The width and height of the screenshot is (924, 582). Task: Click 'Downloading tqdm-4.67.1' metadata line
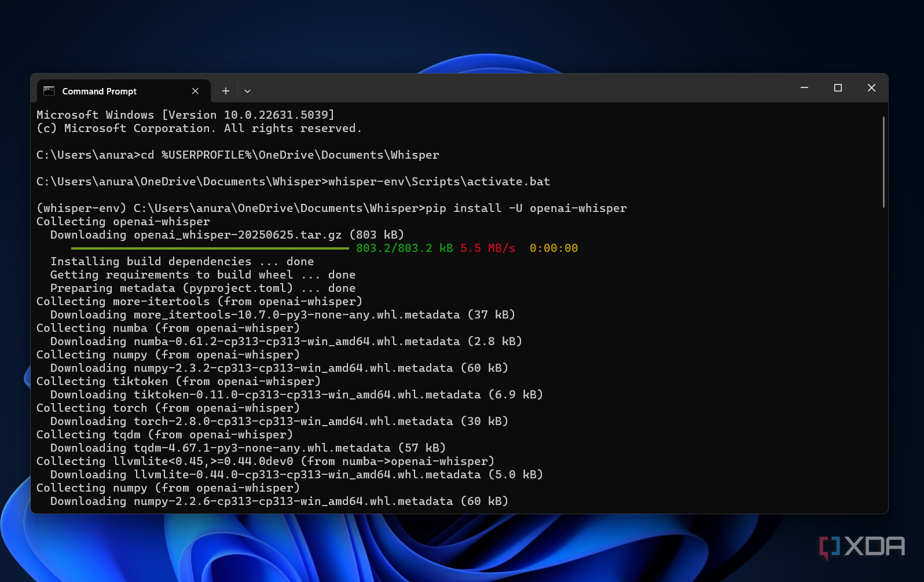(248, 448)
